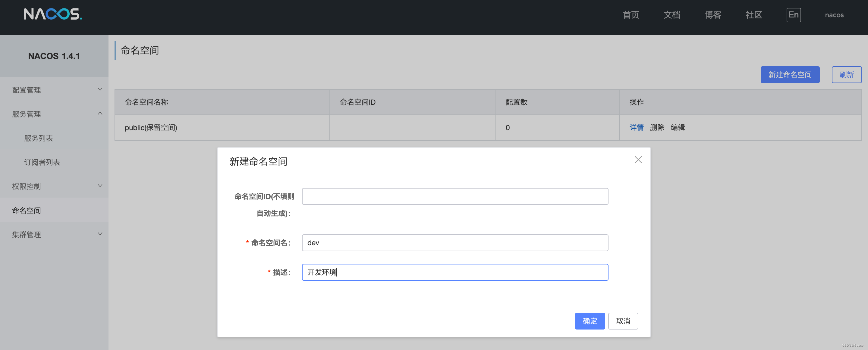
Task: Open 社区 in top navigation
Action: [753, 15]
